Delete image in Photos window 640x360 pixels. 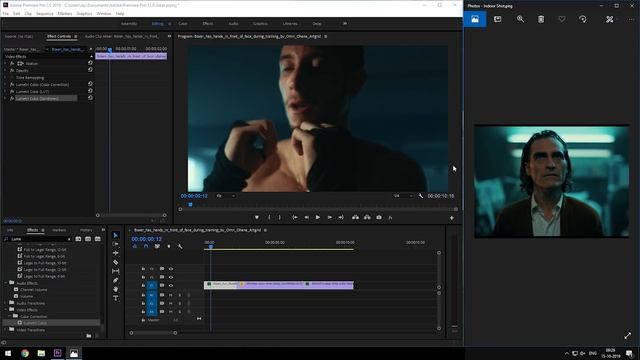[x=541, y=19]
